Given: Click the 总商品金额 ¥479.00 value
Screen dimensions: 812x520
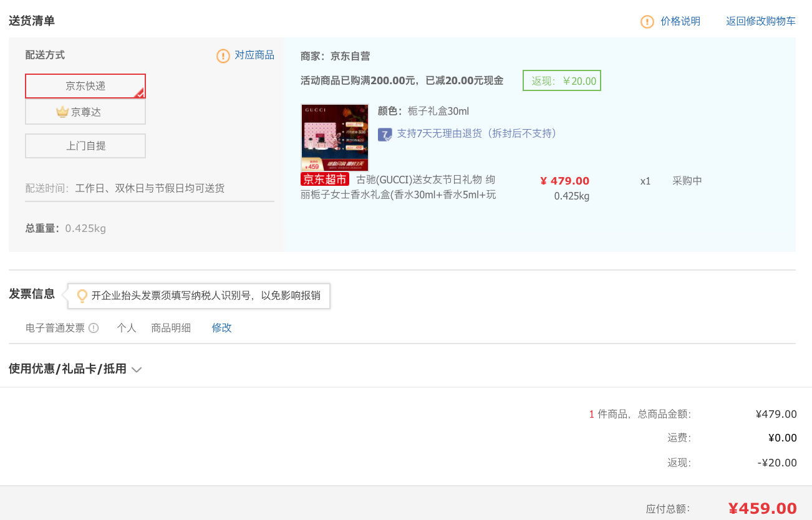Looking at the screenshot, I should (x=776, y=414).
